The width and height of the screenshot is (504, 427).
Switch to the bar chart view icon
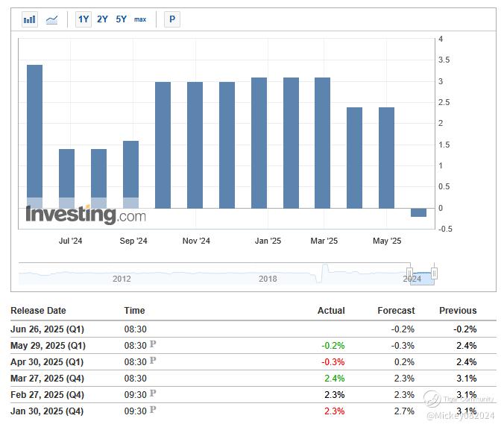[30, 19]
